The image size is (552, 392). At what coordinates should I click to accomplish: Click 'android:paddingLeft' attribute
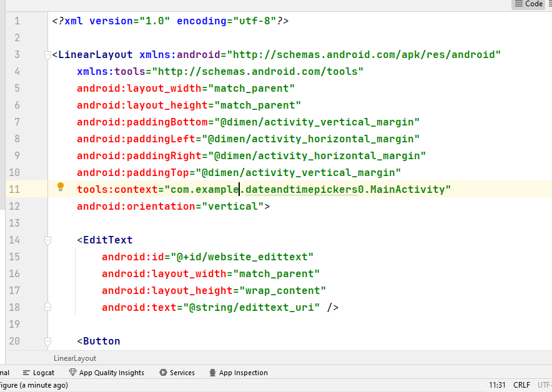point(136,139)
